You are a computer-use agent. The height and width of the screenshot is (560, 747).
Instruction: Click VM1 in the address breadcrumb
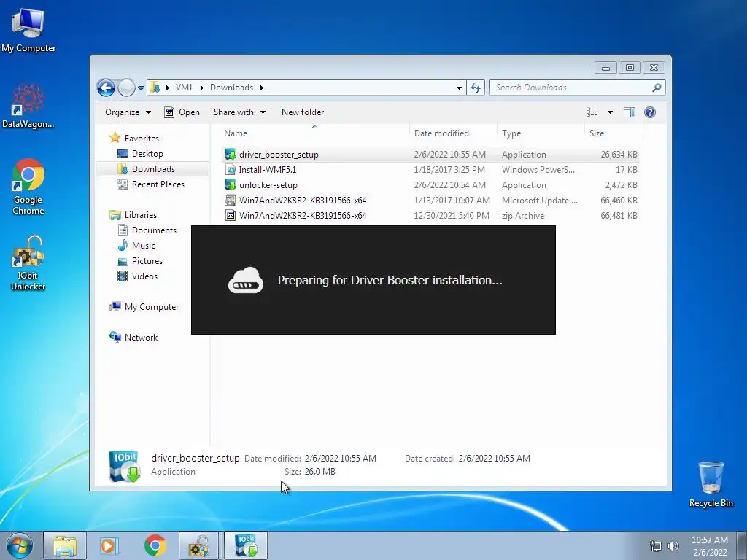click(184, 87)
